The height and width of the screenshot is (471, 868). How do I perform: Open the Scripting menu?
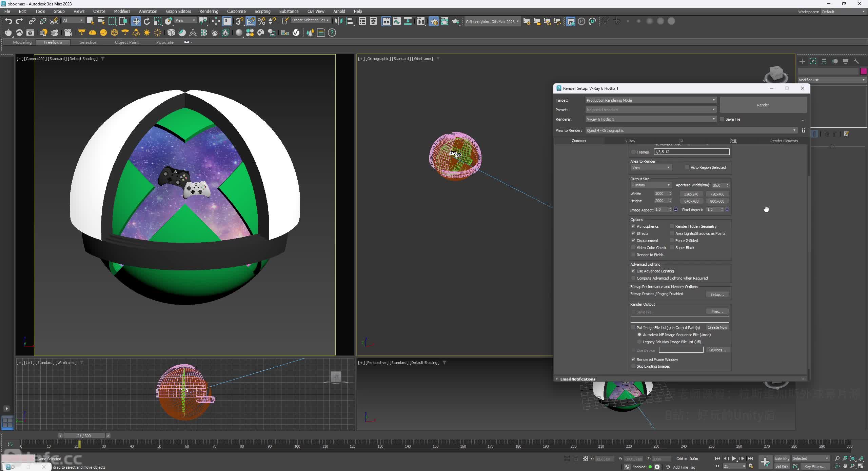(262, 11)
